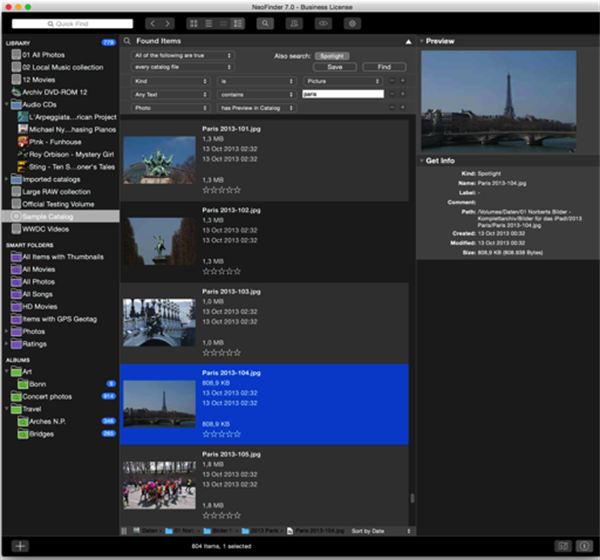Rate Paris 2013-102.jpg using its stars
Image resolution: width=600 pixels, height=560 pixels.
pyautogui.click(x=222, y=271)
